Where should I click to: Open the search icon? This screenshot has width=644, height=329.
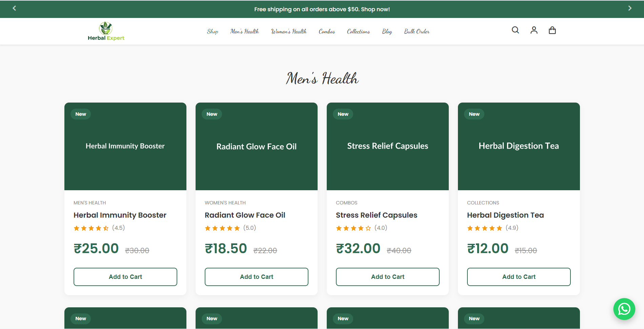[515, 30]
